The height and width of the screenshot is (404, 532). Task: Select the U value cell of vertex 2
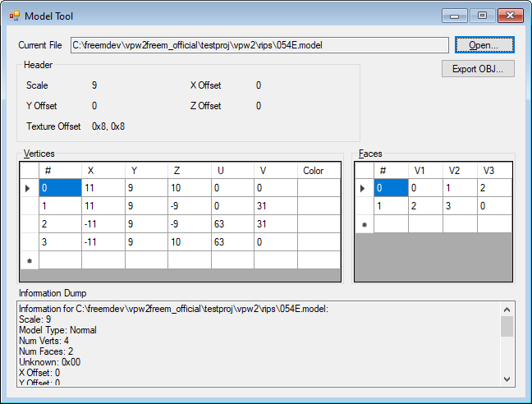click(232, 224)
